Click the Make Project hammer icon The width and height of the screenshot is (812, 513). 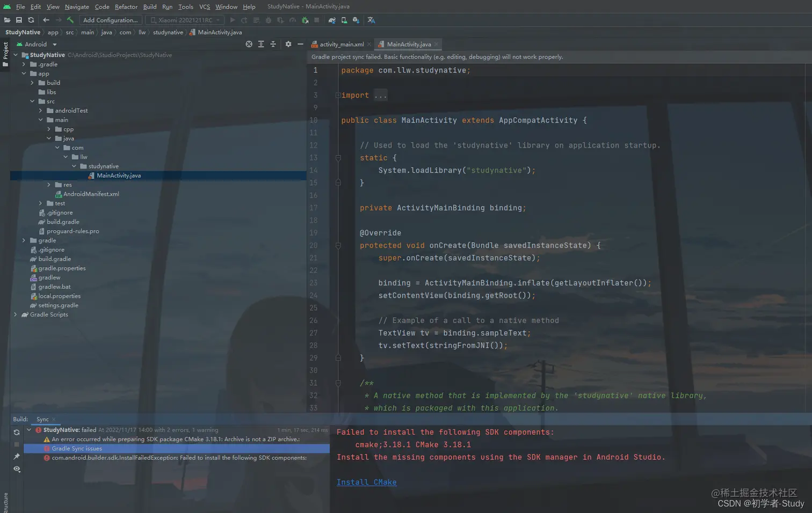click(x=70, y=20)
